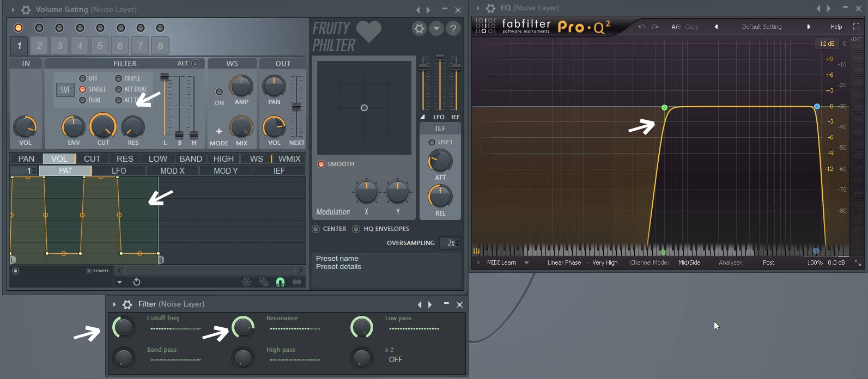Adjust the LFO amount slider
The image size is (868, 379).
[x=439, y=83]
